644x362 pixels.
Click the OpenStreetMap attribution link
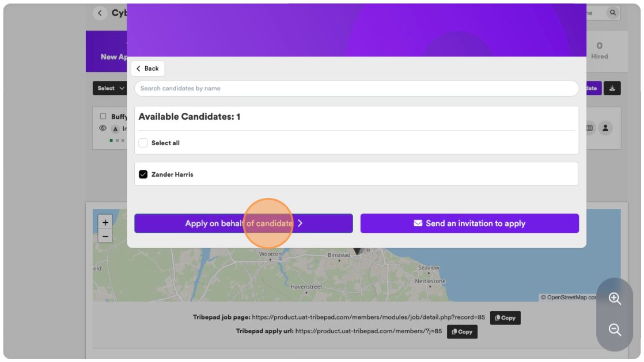coord(571,298)
